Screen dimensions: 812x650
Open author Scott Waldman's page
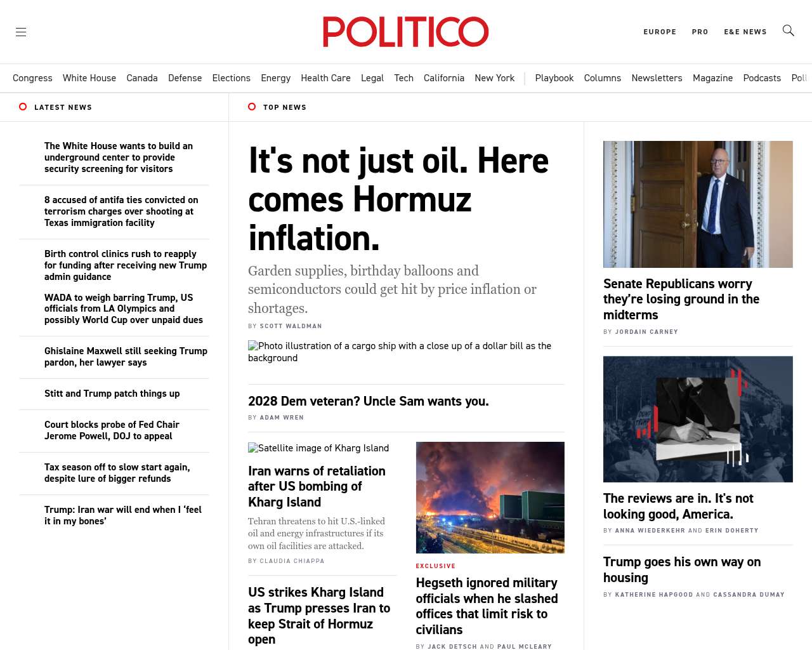point(291,326)
